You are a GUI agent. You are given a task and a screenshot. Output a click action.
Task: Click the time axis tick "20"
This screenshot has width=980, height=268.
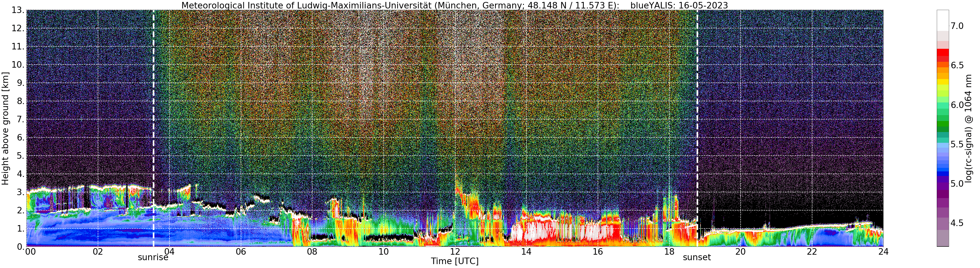pyautogui.click(x=740, y=252)
